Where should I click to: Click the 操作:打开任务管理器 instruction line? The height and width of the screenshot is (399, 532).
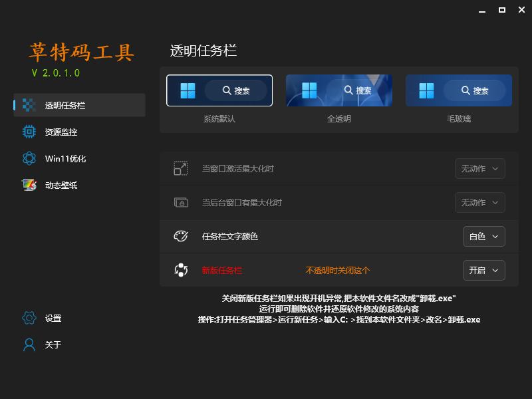coord(339,320)
